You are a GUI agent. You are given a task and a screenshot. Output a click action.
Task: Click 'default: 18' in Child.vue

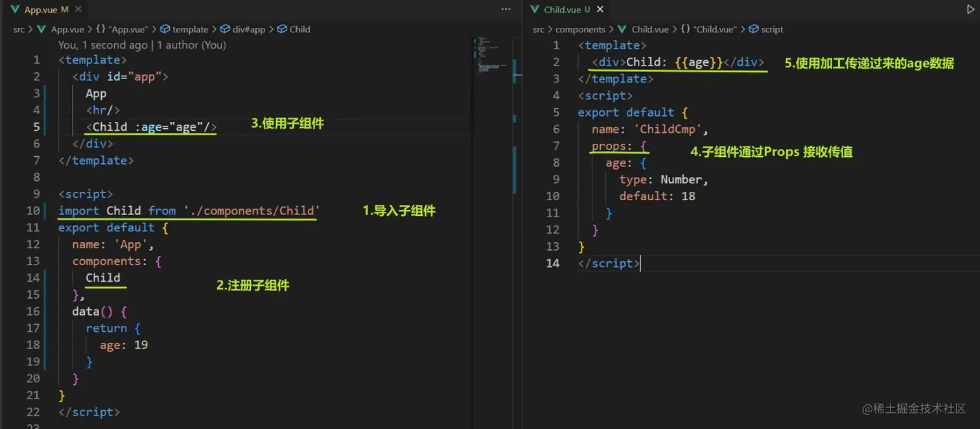(x=657, y=196)
